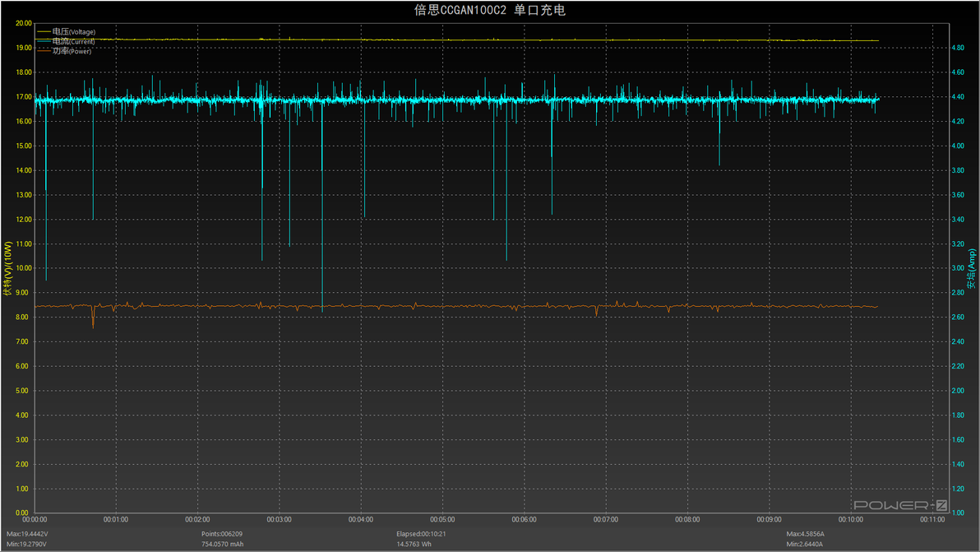Click the 2.20 tick on ampere axis
980x552 pixels.
click(x=958, y=366)
